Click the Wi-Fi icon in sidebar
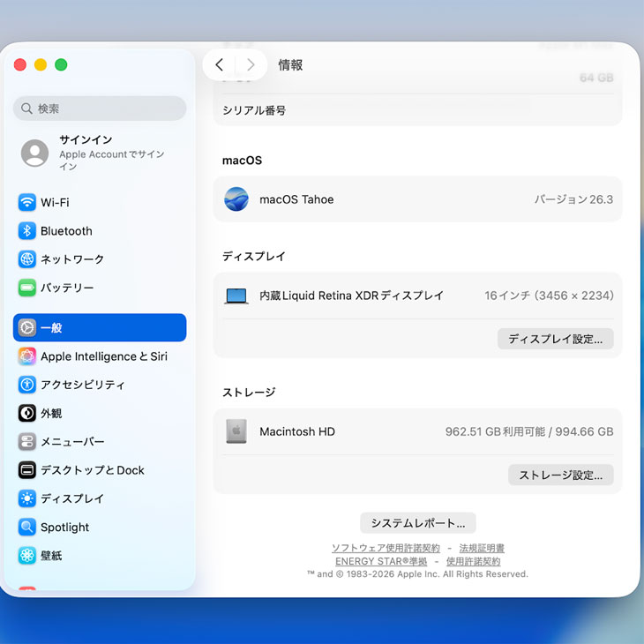 27,202
